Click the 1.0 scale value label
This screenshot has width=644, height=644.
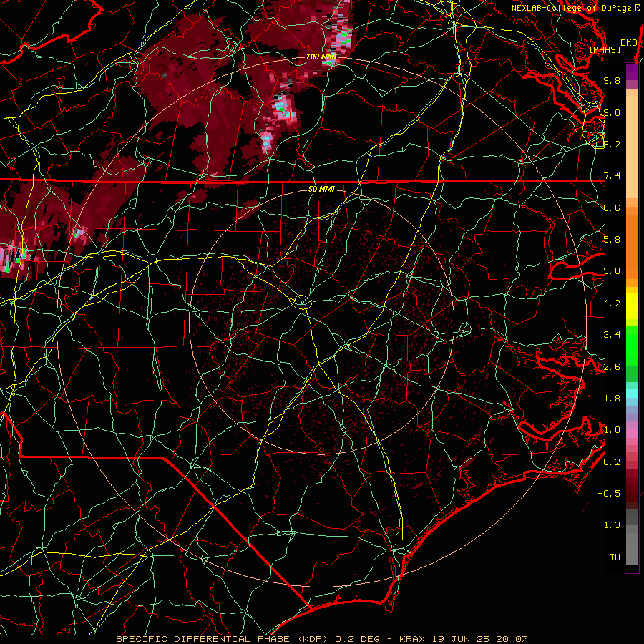612,430
